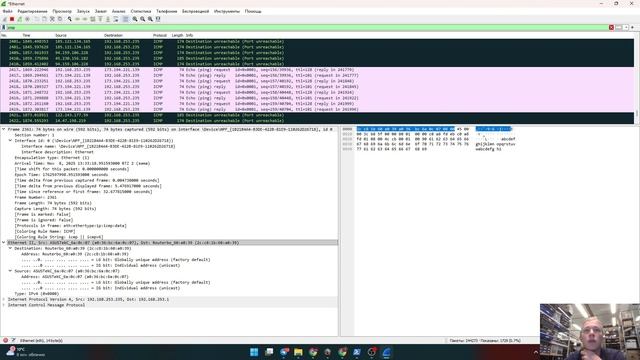Open the Редактирование menu
The image size is (640, 360).
pos(32,11)
